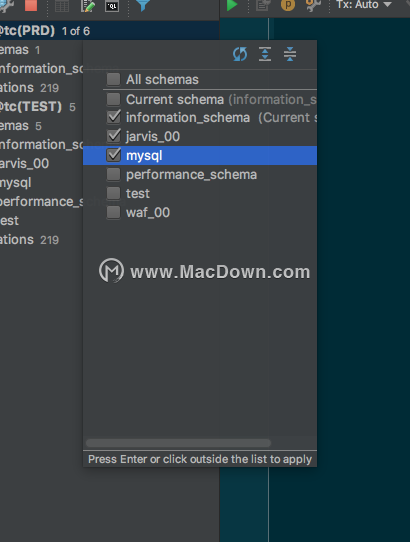This screenshot has width=410, height=542.
Task: Select collations 219 under tc(PRD)
Action: pos(29,88)
